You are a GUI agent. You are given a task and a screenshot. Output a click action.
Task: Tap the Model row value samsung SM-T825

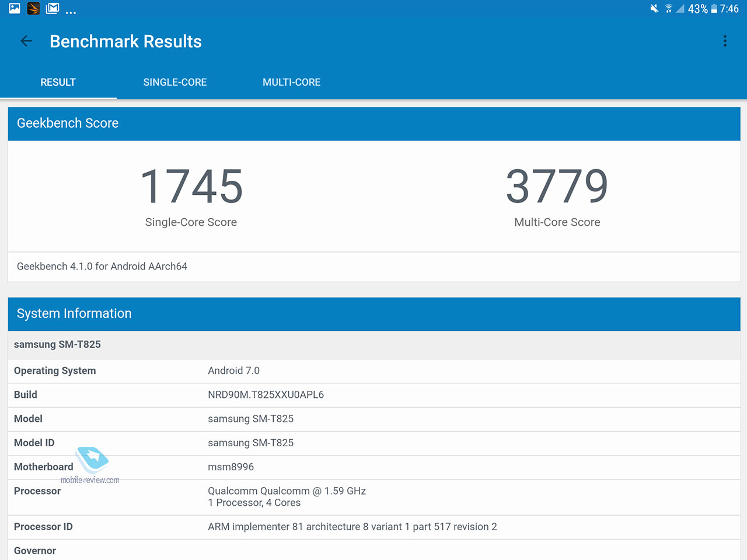(250, 419)
